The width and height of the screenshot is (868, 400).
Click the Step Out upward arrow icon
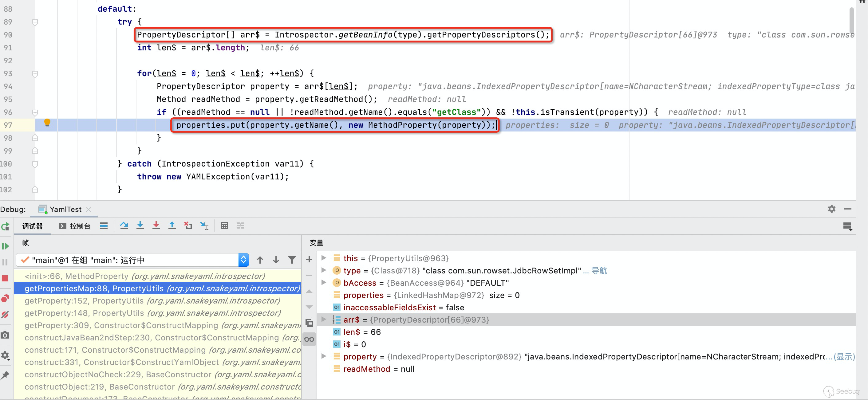point(172,225)
